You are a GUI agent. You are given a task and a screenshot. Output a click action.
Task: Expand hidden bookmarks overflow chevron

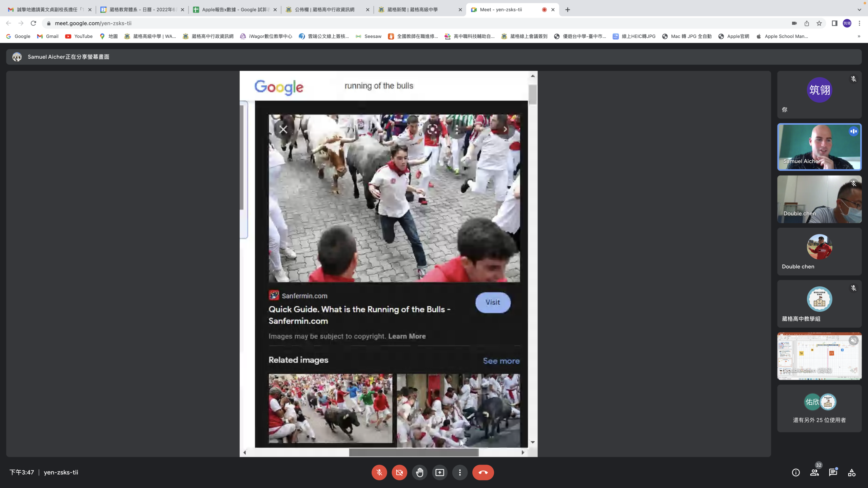pos(859,36)
